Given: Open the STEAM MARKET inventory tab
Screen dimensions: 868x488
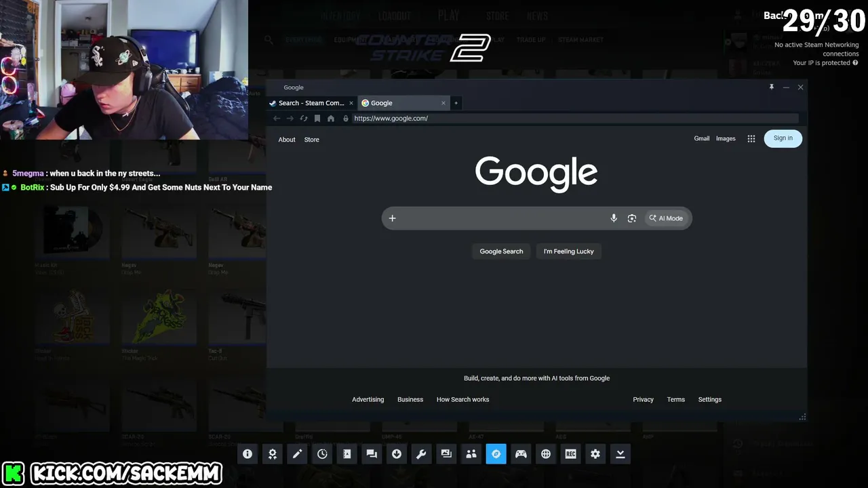Looking at the screenshot, I should tap(580, 40).
